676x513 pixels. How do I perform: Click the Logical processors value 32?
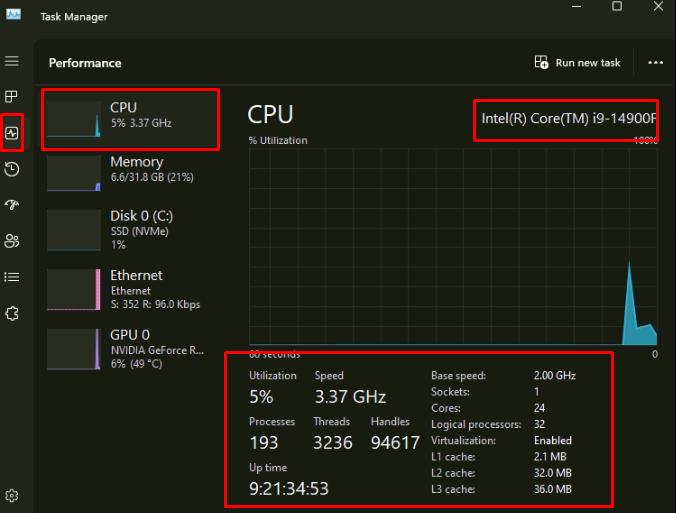[x=539, y=424]
